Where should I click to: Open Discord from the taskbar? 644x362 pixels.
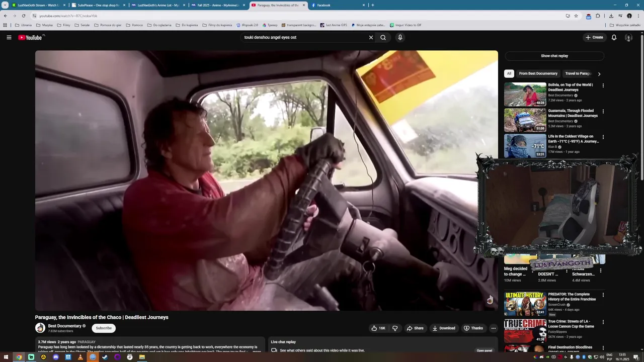click(x=55, y=357)
